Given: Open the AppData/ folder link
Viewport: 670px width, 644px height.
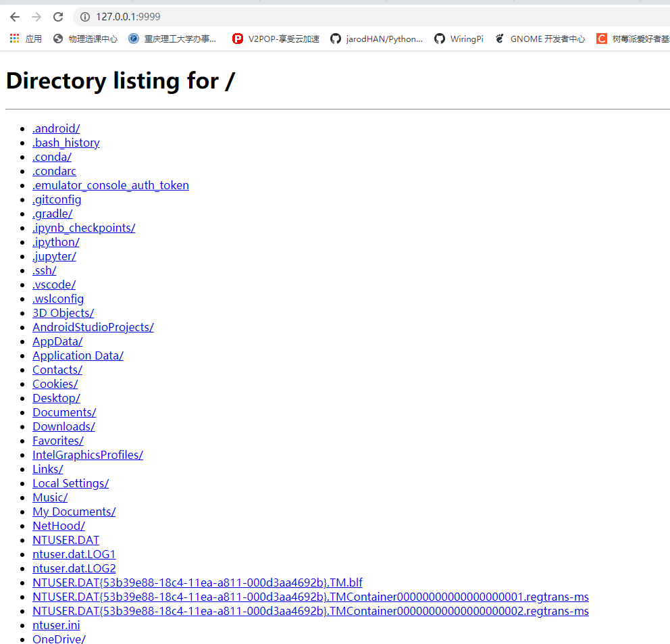Looking at the screenshot, I should coord(57,341).
